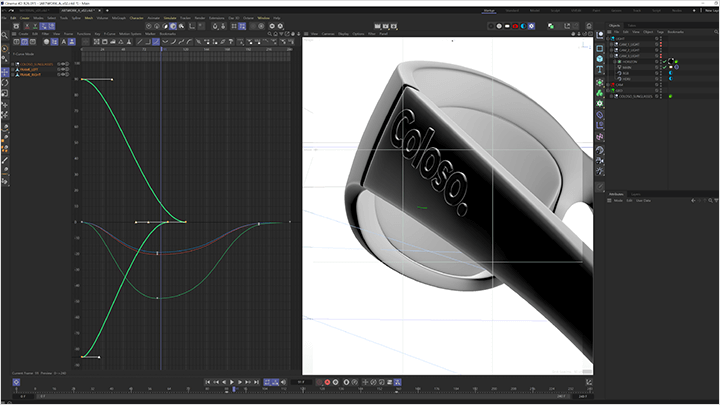Click the Undo icon in the top toolbar
This screenshot has height=405, width=720.
(4, 10)
